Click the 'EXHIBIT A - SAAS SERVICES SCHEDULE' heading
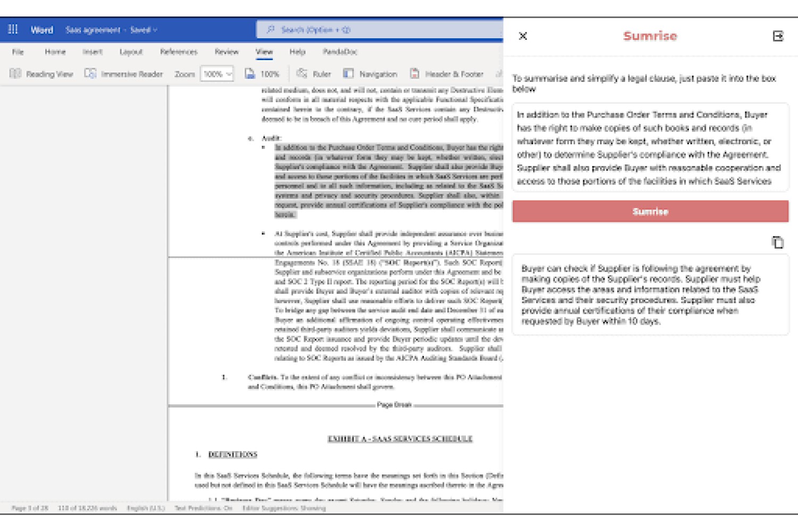The image size is (798, 532). [400, 439]
